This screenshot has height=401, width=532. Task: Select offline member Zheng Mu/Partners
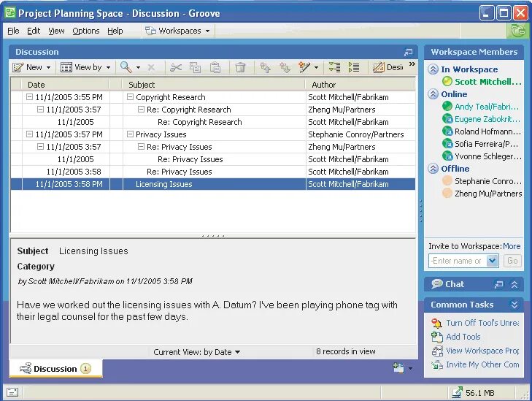click(x=482, y=194)
